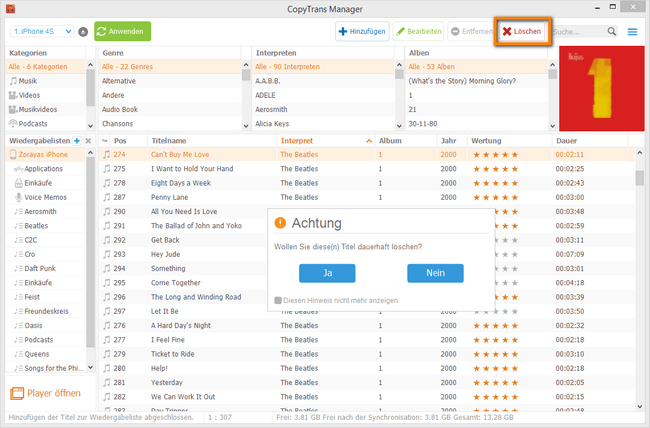Select artist Aerosmith in Interpreten list
Screen dimensions: 650x428
(x=323, y=109)
